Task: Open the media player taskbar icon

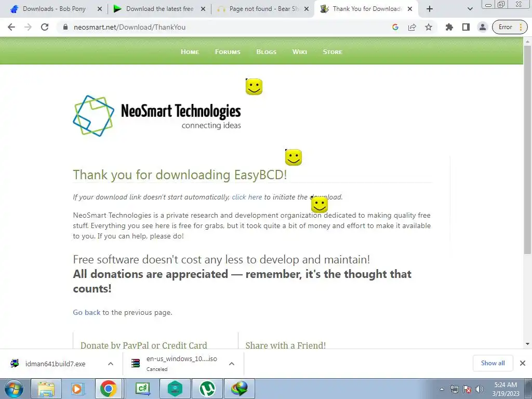Action: (77, 389)
